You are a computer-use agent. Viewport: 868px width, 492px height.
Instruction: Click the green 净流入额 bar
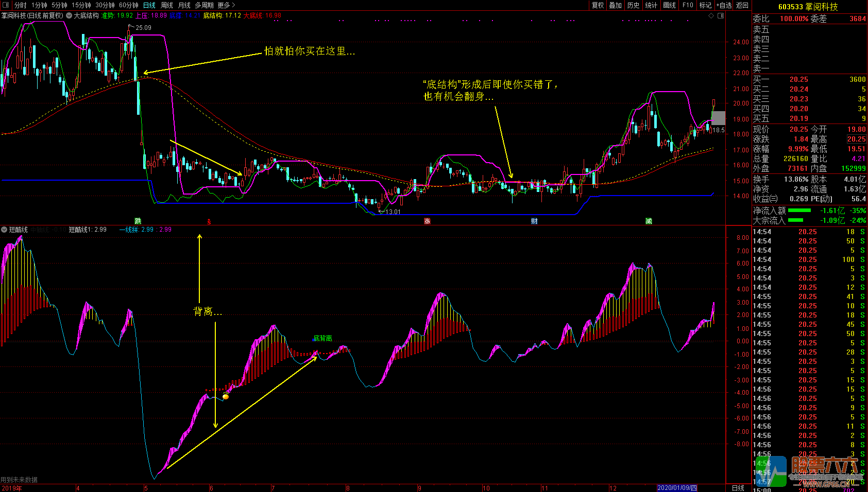(799, 210)
